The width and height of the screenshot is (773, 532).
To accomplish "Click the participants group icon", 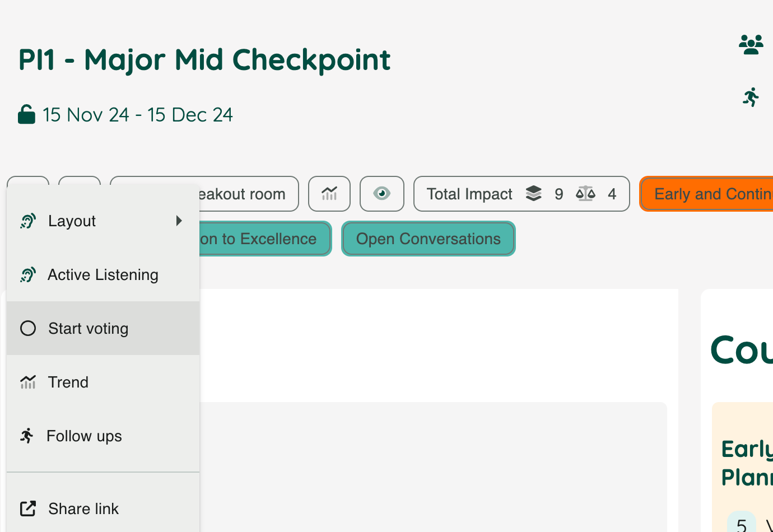I will [x=751, y=45].
